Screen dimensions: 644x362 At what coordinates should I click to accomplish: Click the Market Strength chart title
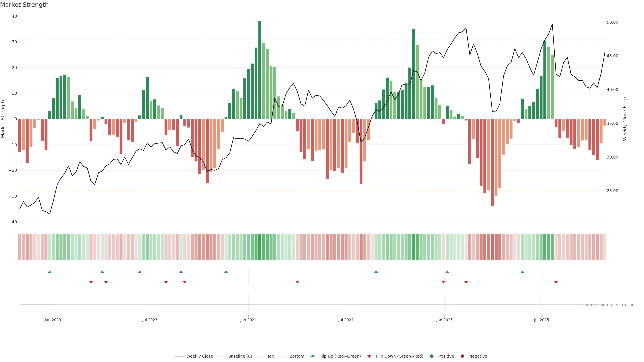click(24, 5)
